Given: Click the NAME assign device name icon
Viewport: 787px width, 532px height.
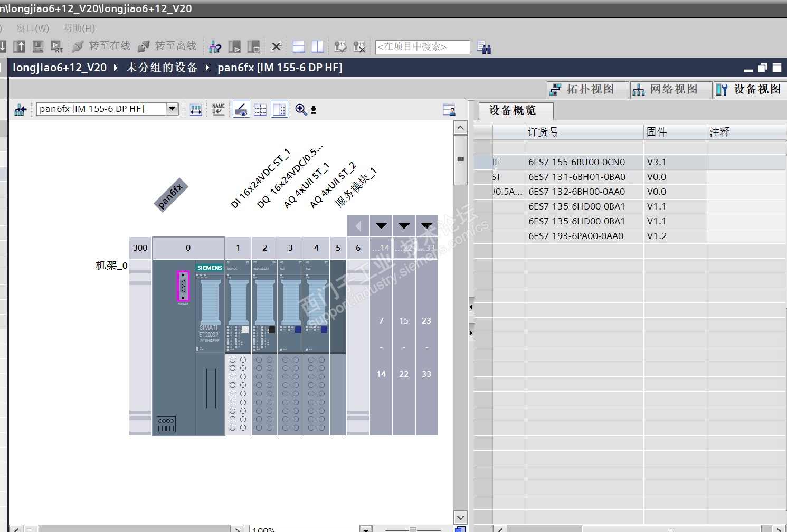Looking at the screenshot, I should click(218, 109).
